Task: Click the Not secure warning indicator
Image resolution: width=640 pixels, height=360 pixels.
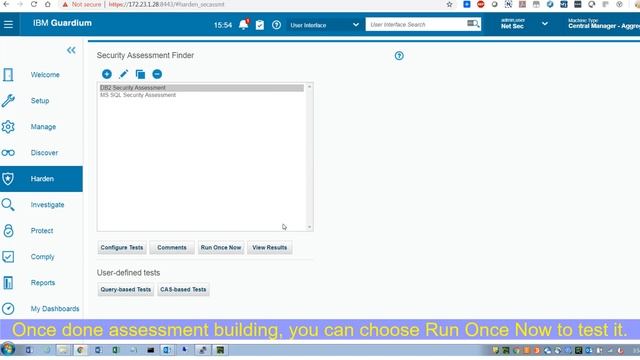Action: [82, 4]
